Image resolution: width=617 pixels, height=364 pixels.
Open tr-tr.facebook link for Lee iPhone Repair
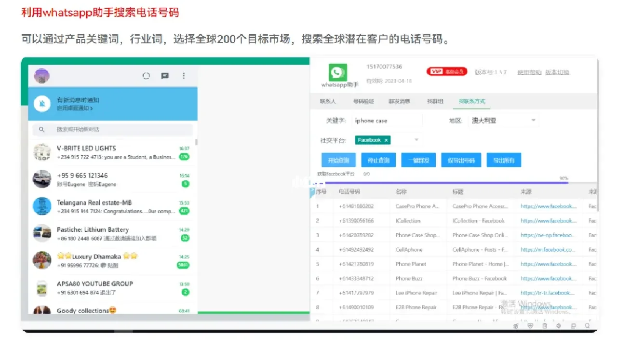pos(548,293)
